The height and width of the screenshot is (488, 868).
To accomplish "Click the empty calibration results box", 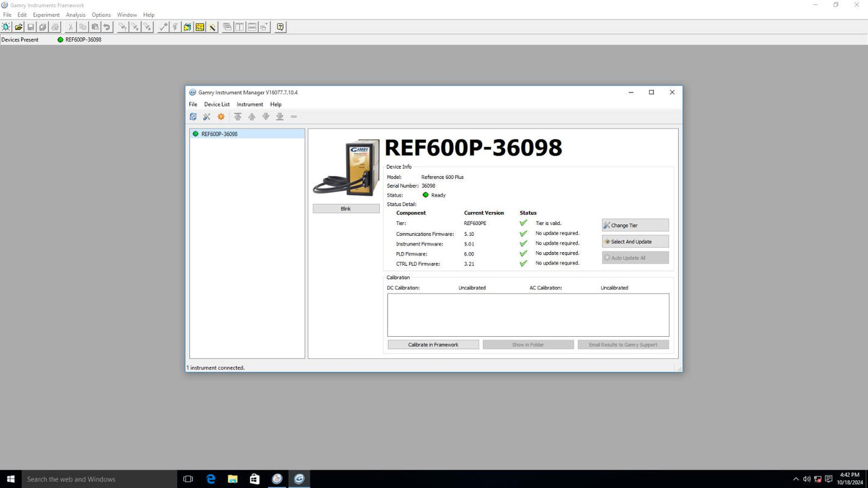I will 528,315.
